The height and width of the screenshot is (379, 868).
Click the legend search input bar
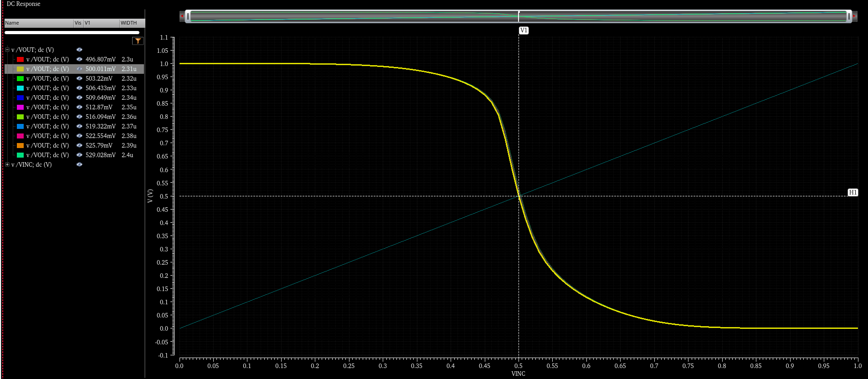(72, 33)
